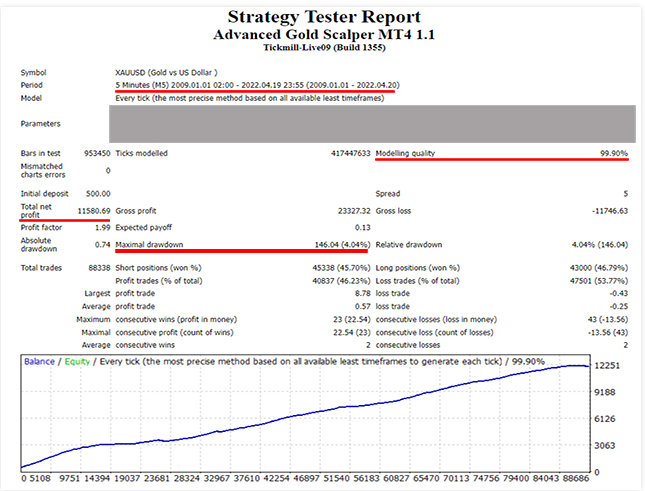Image resolution: width=645 pixels, height=491 pixels.
Task: Click the "Strategy Tester Report" title
Action: (324, 17)
